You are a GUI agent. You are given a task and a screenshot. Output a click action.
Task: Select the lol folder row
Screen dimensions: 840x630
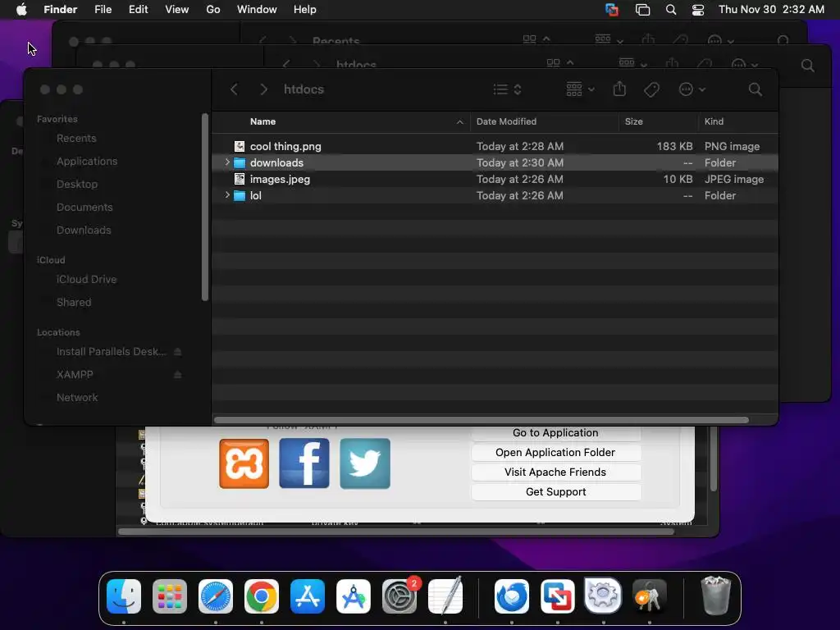495,195
